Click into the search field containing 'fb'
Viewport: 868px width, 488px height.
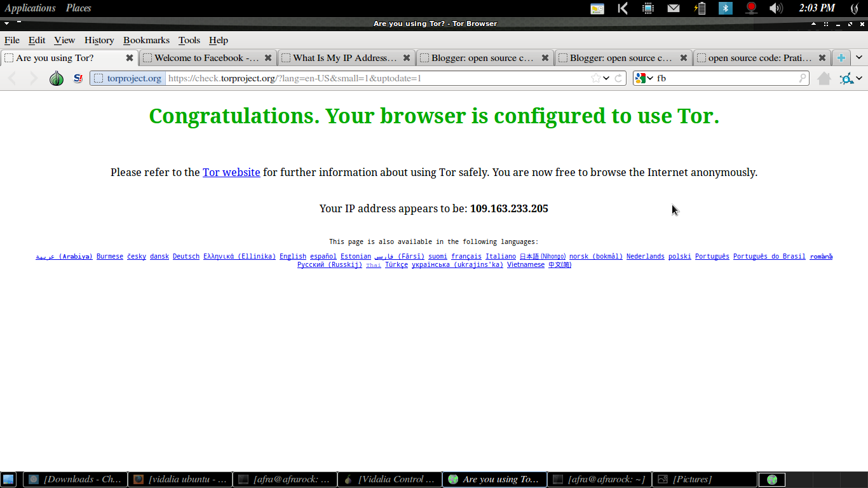[726, 78]
